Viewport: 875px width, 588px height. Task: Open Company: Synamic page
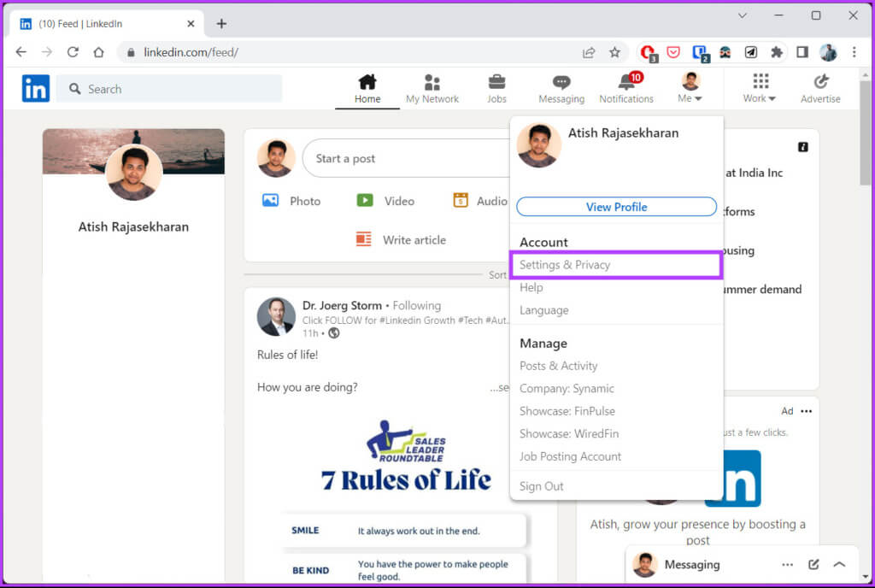coord(567,388)
